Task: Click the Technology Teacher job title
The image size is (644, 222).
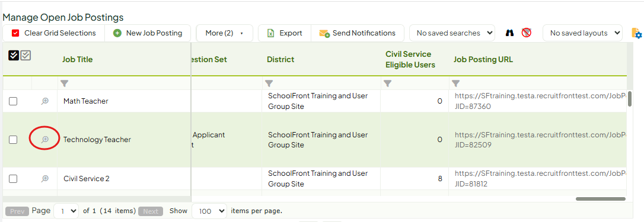Action: coord(97,140)
